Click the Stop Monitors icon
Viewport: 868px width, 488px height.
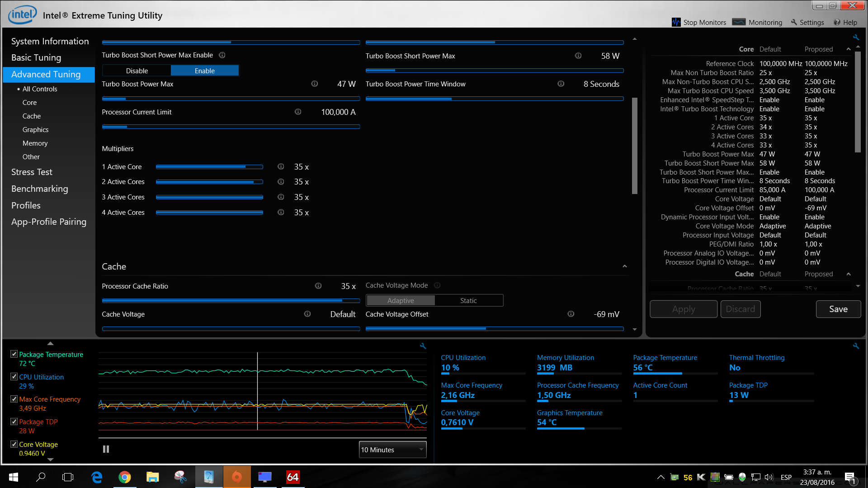point(676,22)
